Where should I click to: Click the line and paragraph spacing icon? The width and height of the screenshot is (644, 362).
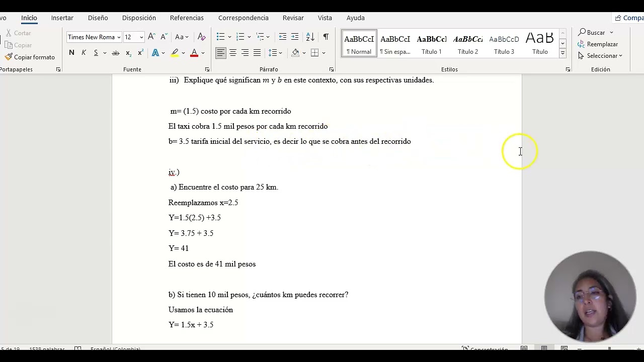click(272, 53)
